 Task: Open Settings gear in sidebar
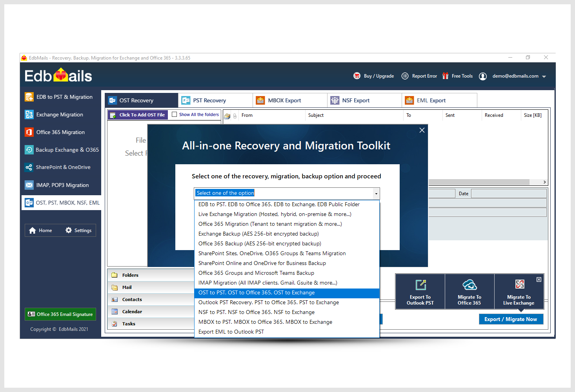tap(69, 230)
